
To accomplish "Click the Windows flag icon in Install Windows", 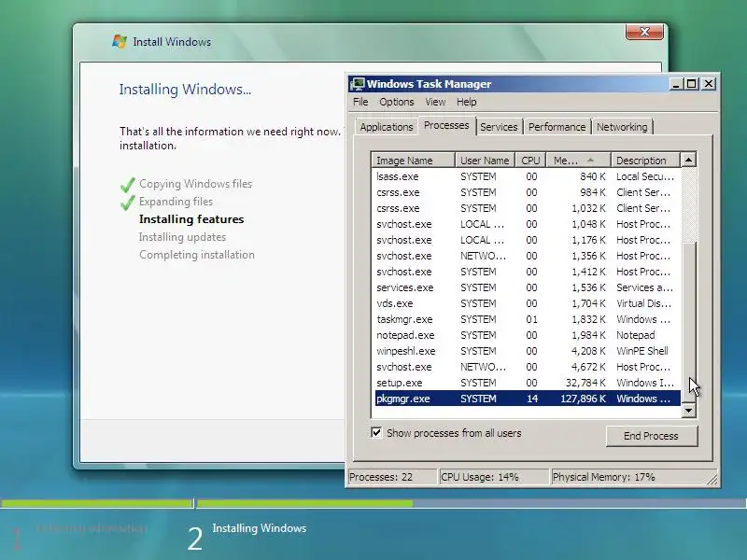I will (120, 41).
